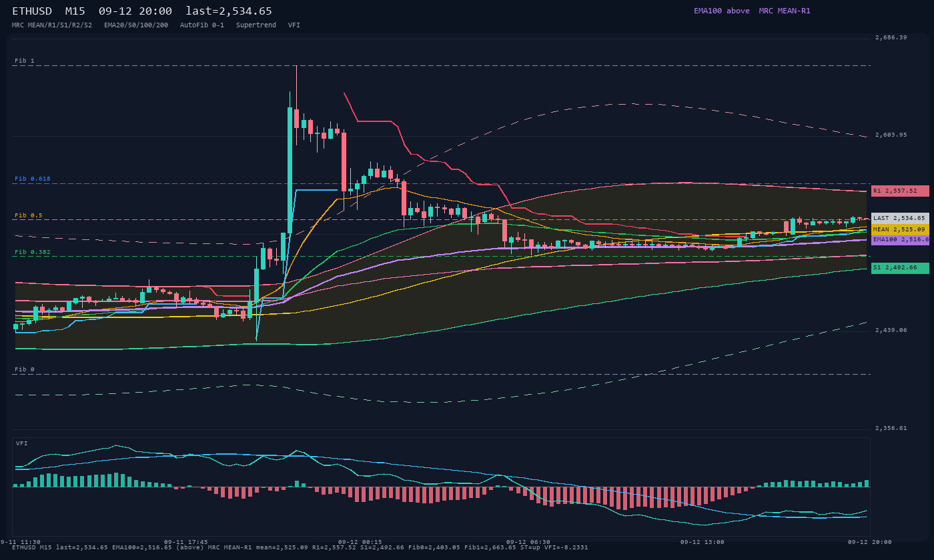This screenshot has height=560, width=934.
Task: Click the green Fib 0.382 level label
Action: point(33,252)
